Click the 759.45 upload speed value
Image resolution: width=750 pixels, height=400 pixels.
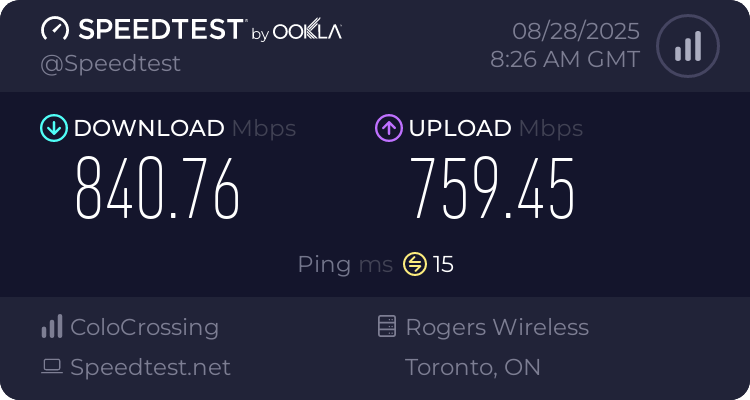click(493, 190)
